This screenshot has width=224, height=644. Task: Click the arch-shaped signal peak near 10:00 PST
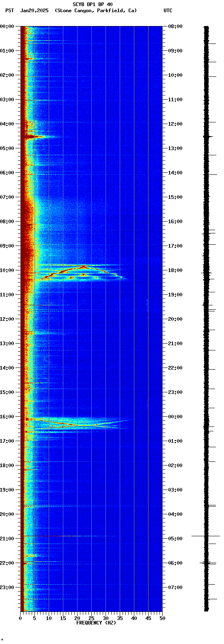click(83, 267)
